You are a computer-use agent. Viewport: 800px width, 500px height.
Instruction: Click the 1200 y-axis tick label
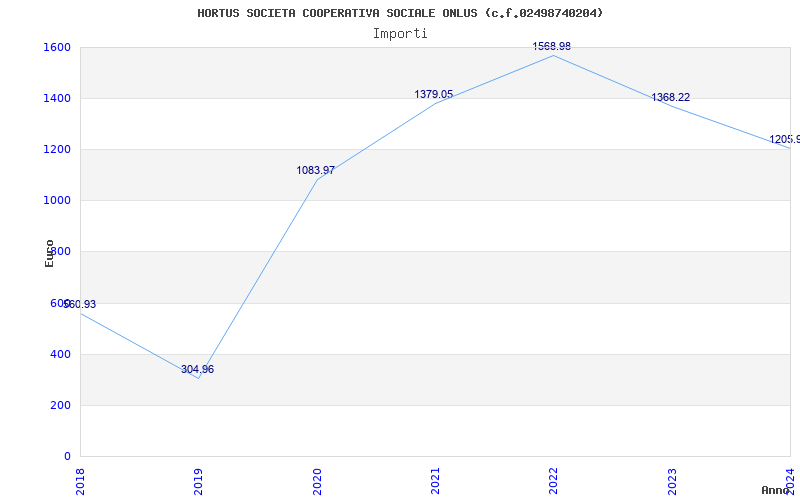coord(58,149)
